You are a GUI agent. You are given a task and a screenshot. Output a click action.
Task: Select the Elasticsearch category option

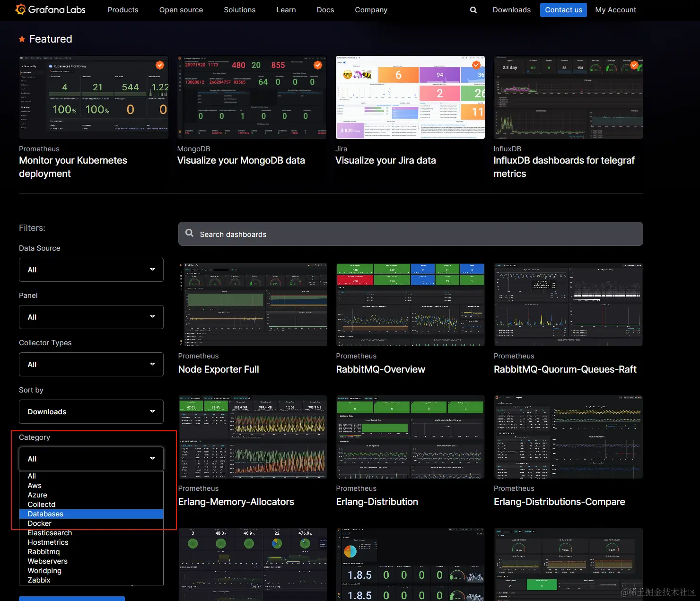(91, 533)
